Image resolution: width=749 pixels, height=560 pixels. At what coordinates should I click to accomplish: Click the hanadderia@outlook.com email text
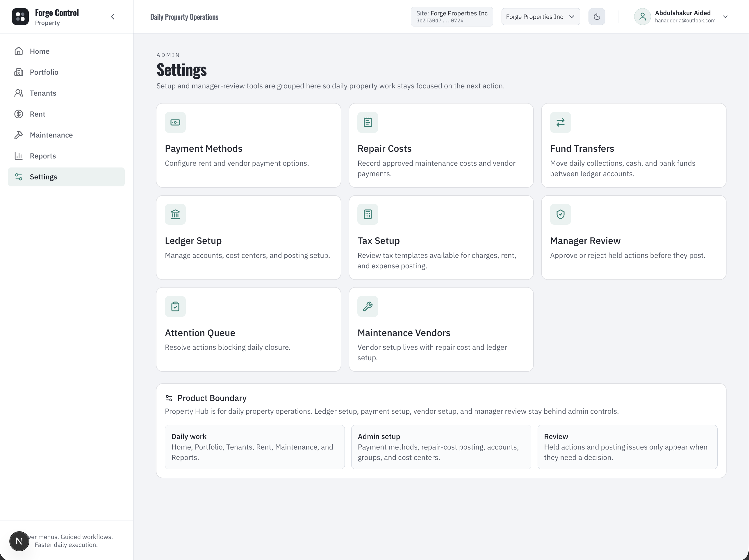point(685,21)
